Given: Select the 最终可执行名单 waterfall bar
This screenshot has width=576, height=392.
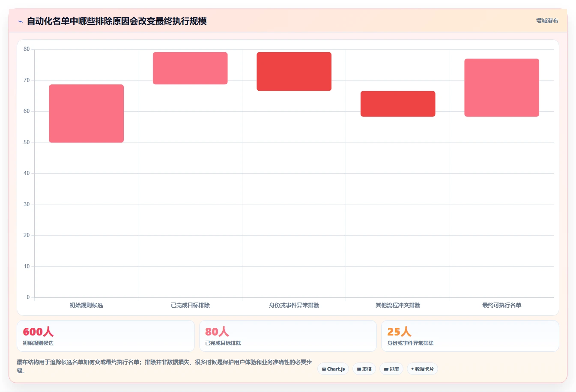Looking at the screenshot, I should pyautogui.click(x=502, y=88).
